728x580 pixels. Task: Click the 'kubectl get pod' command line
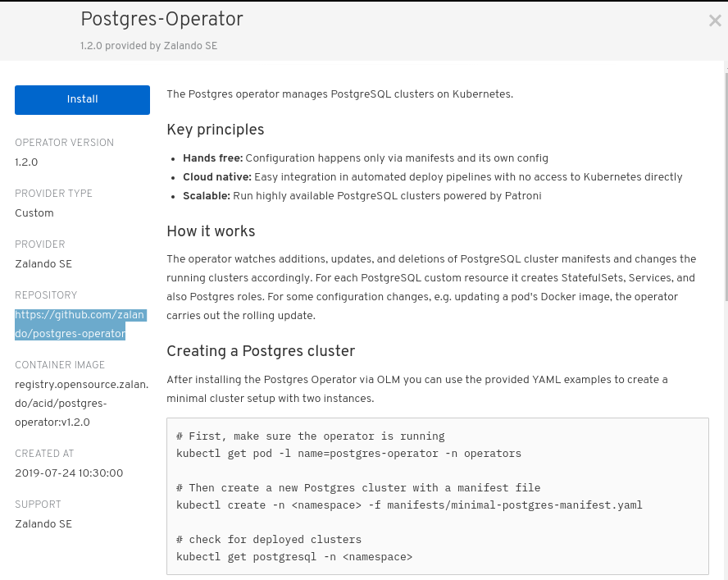click(348, 454)
